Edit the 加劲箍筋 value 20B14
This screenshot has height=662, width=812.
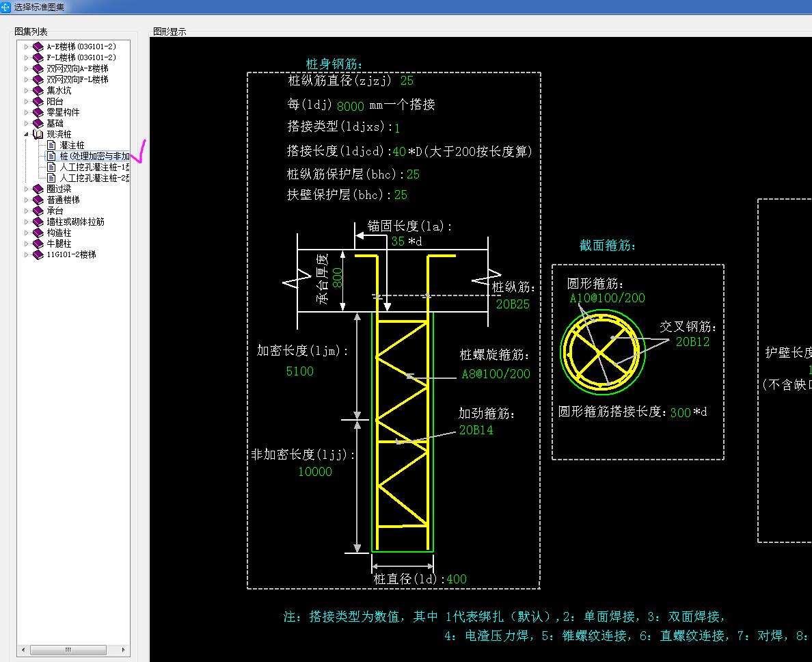click(476, 430)
